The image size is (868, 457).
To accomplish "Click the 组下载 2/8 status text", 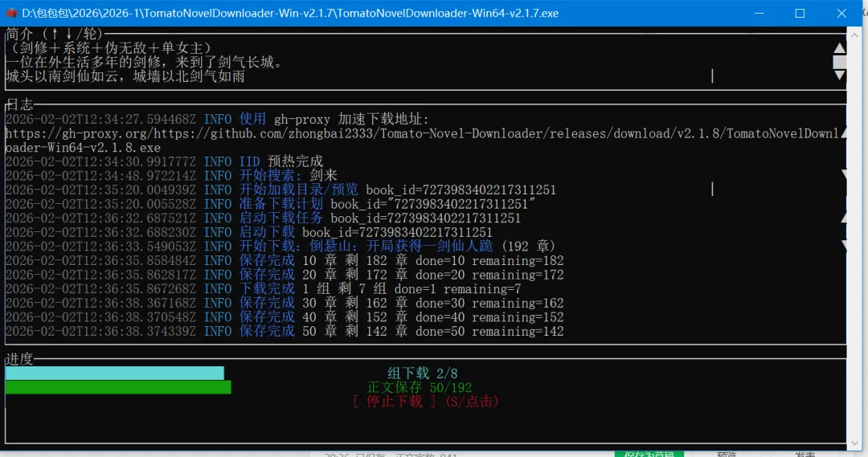I will click(x=423, y=373).
